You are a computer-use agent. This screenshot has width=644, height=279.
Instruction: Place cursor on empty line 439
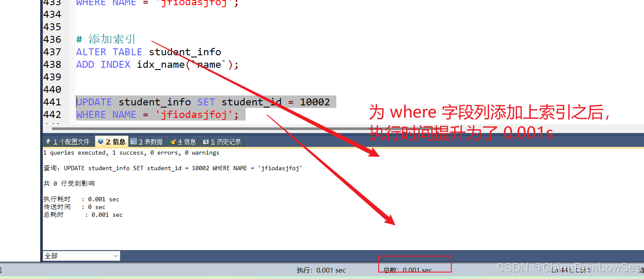[x=173, y=77]
